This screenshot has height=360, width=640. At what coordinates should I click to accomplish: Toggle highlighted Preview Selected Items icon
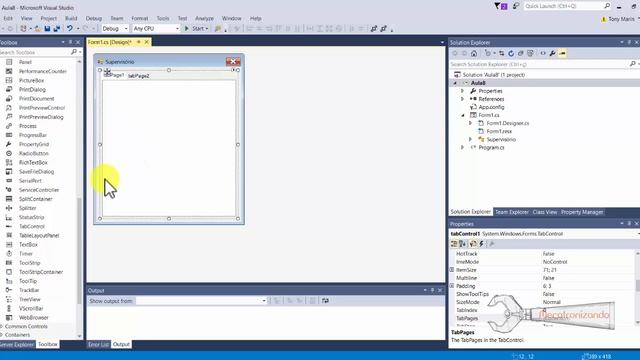pyautogui.click(x=562, y=53)
